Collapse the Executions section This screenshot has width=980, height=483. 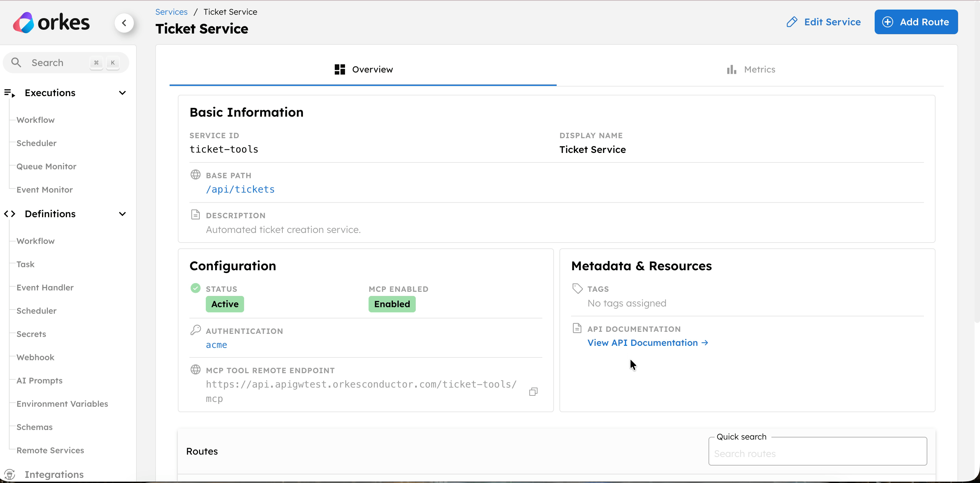[x=122, y=92]
